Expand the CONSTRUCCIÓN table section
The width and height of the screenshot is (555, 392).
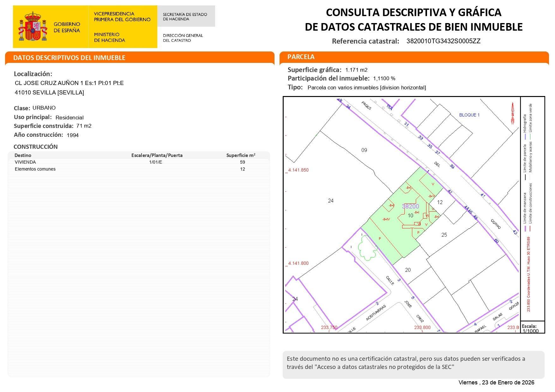(35, 147)
